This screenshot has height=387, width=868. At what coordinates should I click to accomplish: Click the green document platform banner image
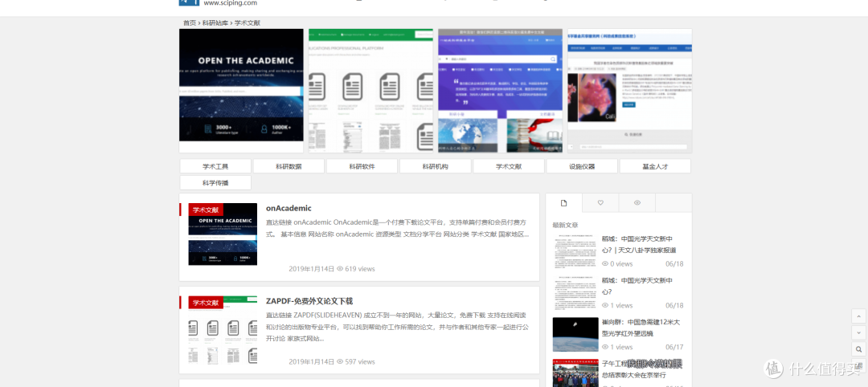[371, 91]
